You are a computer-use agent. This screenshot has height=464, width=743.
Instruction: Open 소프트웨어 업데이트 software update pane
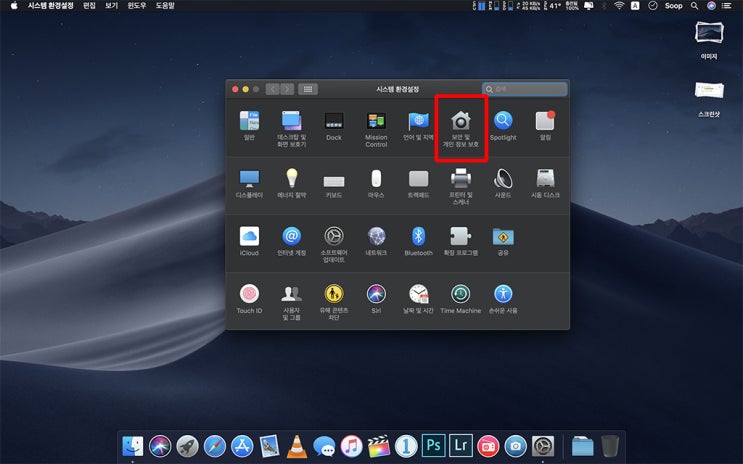click(334, 244)
